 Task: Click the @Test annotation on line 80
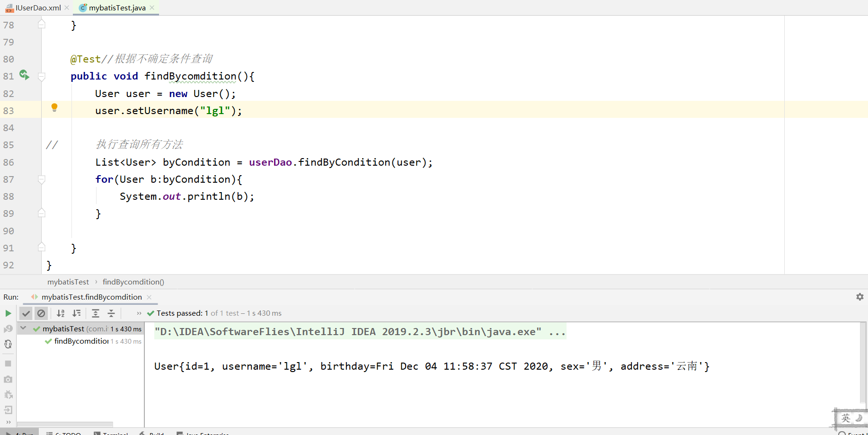[x=86, y=59]
